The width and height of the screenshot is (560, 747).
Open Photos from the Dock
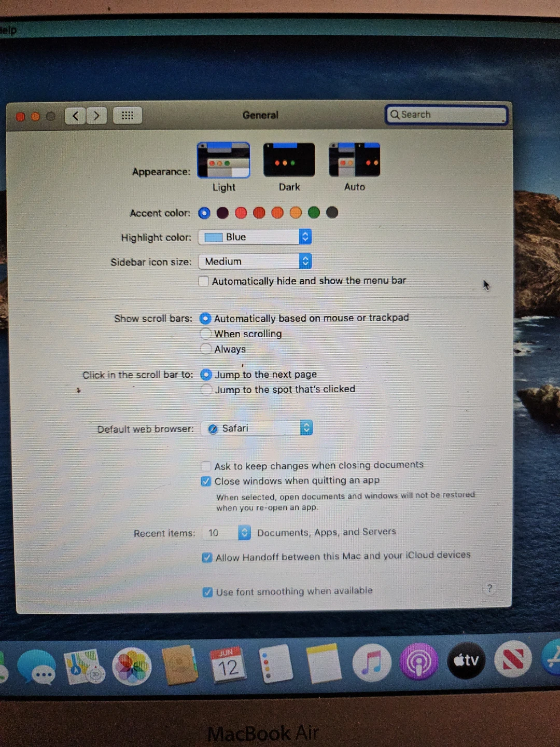[x=132, y=667]
